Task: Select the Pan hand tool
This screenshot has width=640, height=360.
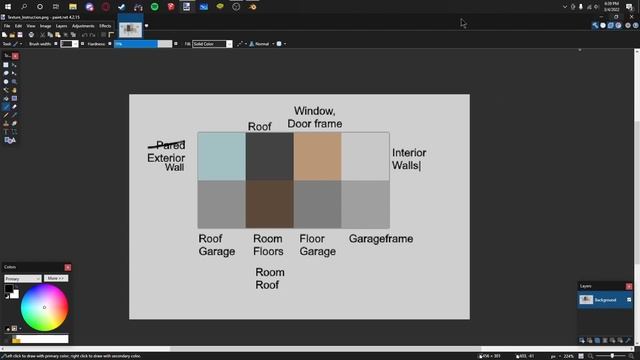Action: coord(14,90)
